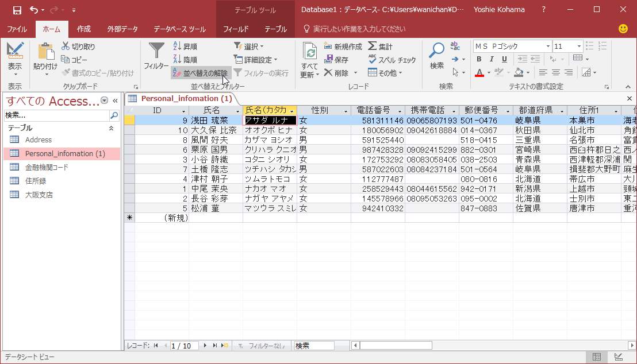
Task: Click the replace (ab→ac) icon
Action: click(455, 47)
